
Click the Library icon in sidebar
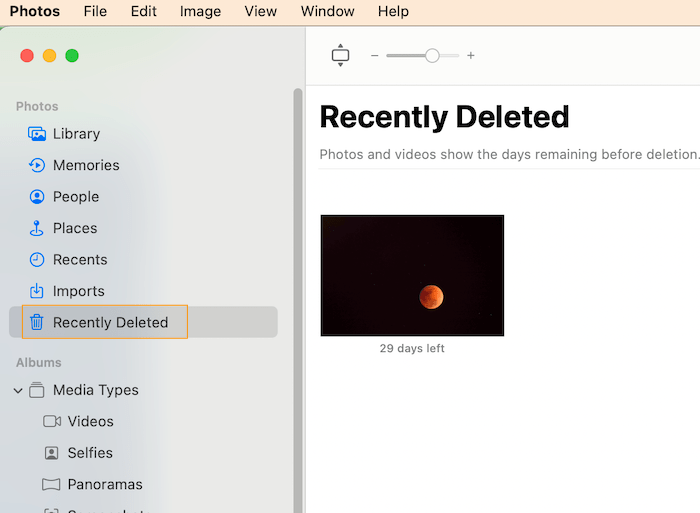pyautogui.click(x=37, y=134)
